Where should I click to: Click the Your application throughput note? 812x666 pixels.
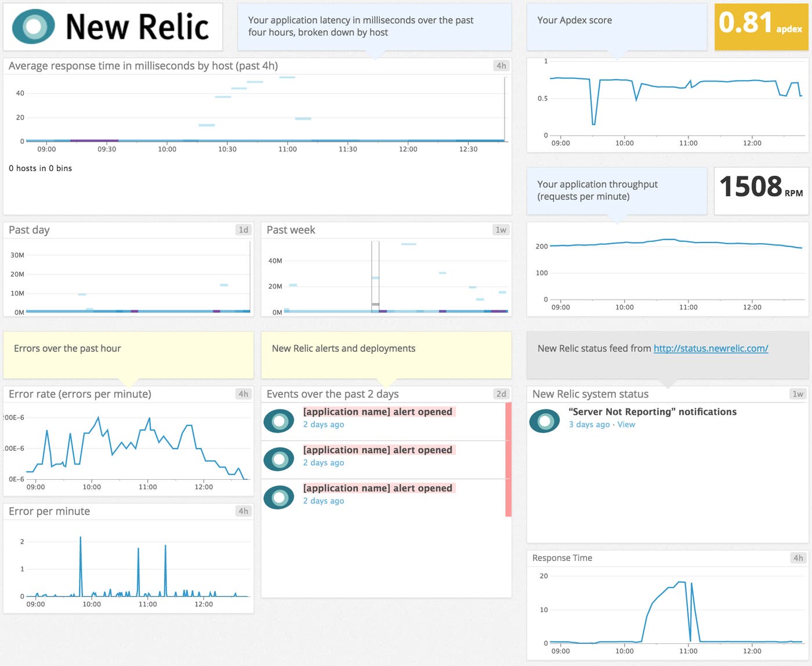[617, 191]
